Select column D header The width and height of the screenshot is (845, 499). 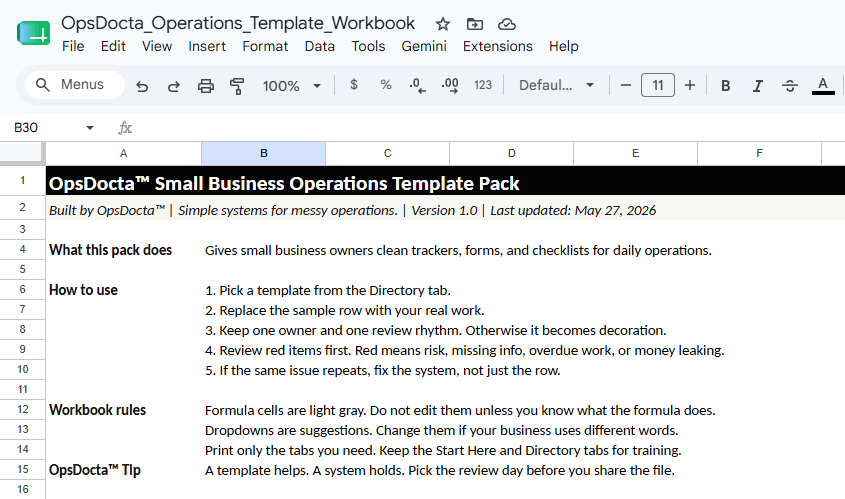511,154
